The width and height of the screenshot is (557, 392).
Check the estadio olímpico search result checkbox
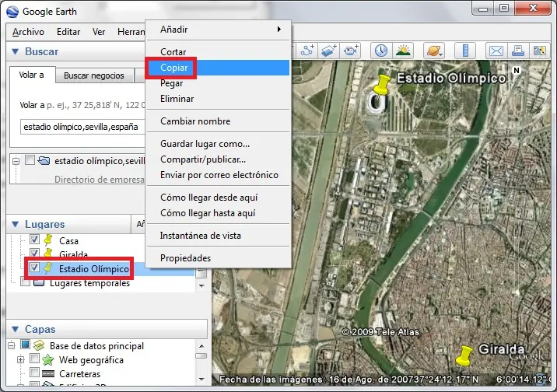click(x=30, y=159)
